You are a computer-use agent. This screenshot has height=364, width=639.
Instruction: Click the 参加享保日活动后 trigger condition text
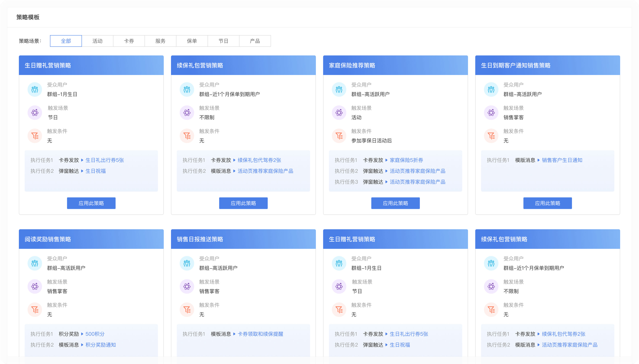pos(371,141)
